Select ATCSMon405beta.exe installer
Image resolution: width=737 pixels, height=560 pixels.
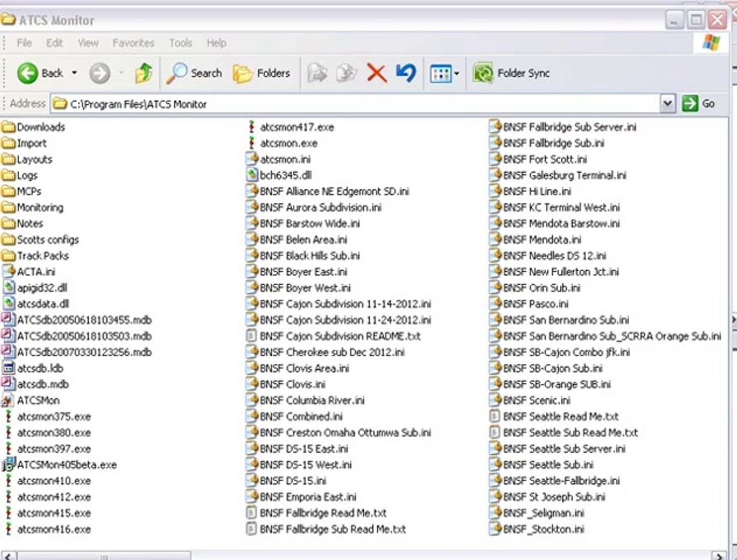(60, 465)
